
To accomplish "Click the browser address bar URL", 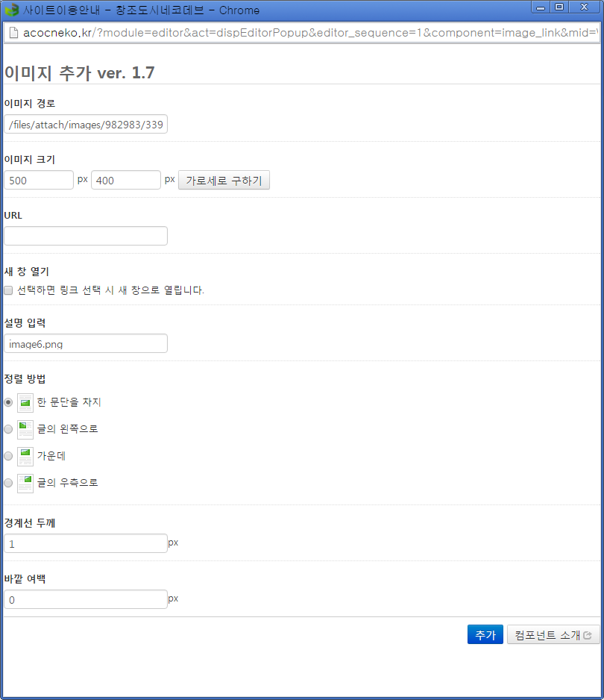I will [x=310, y=33].
